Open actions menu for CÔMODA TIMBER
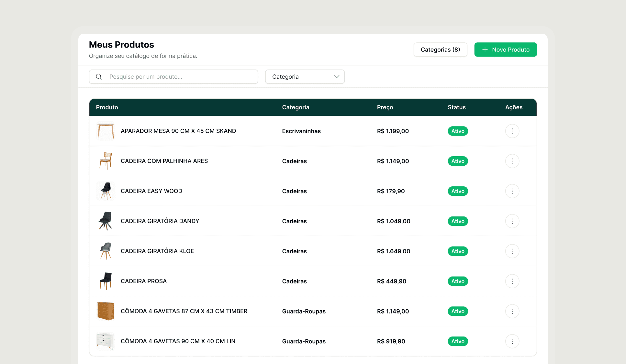 coord(512,311)
